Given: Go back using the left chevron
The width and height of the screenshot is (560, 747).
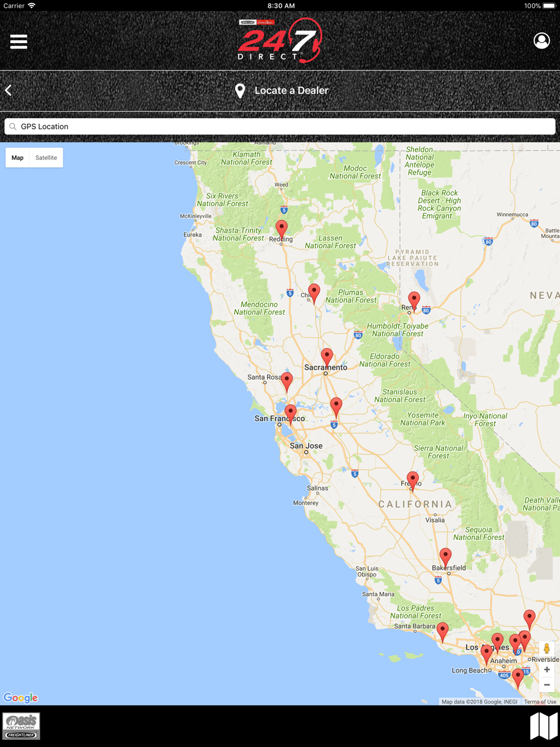Looking at the screenshot, I should pyautogui.click(x=8, y=90).
